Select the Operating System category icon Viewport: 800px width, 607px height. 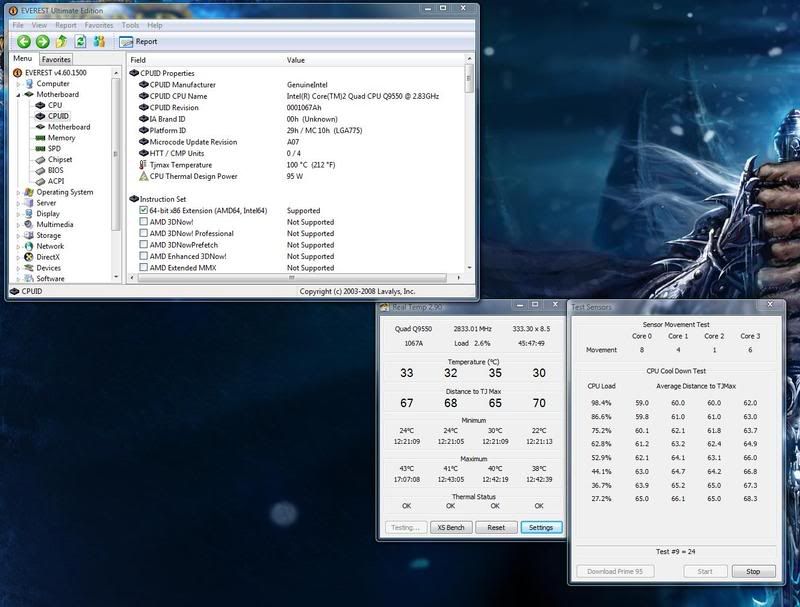coord(29,192)
